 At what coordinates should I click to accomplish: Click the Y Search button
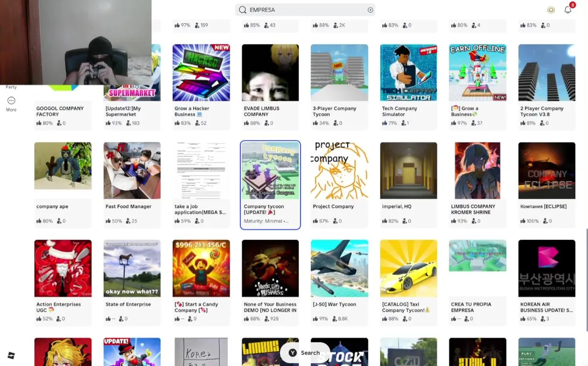tap(305, 352)
